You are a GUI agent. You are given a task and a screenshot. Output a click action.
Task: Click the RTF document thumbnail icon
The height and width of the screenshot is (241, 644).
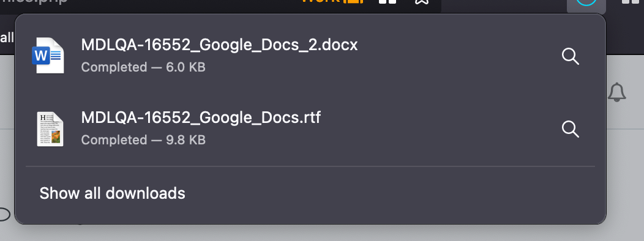pyautogui.click(x=50, y=129)
